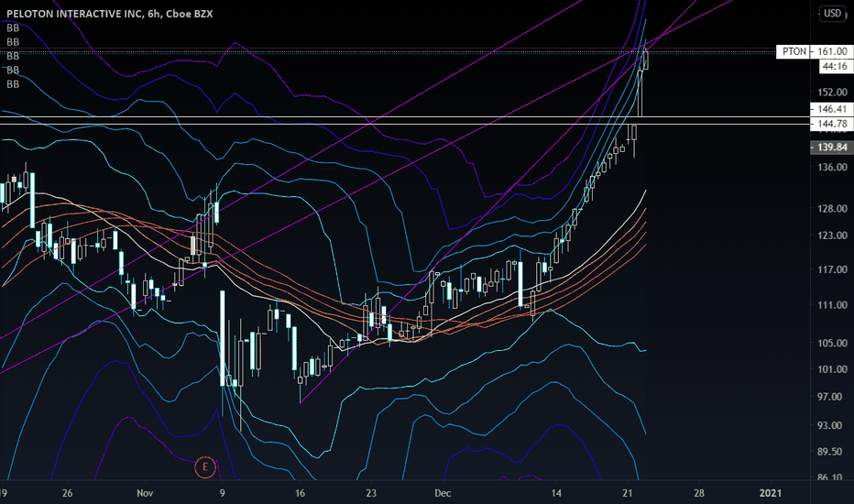
Task: Click the 101.00 price axis value
Action: coord(832,369)
